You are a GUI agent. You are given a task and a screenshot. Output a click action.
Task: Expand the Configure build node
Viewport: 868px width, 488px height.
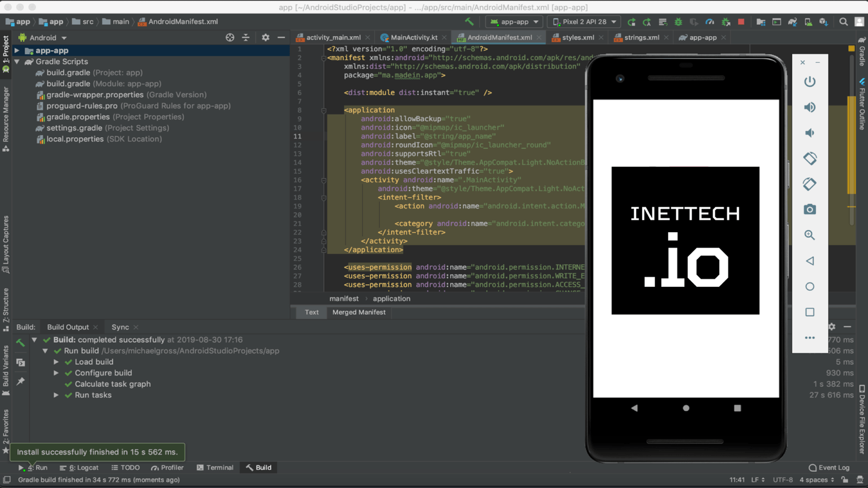click(56, 373)
